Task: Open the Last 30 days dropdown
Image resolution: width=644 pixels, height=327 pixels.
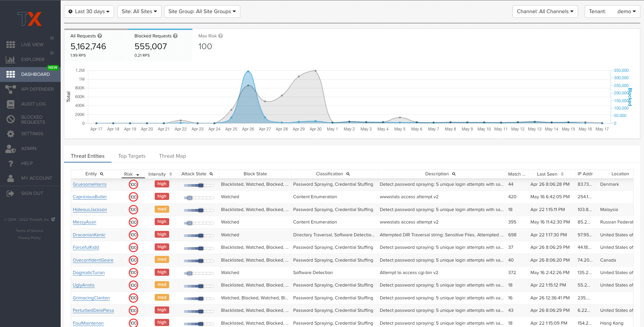Action: click(x=89, y=11)
